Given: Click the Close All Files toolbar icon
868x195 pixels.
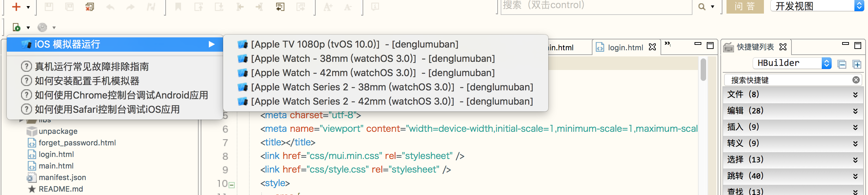Looking at the screenshot, I should 89,7.
